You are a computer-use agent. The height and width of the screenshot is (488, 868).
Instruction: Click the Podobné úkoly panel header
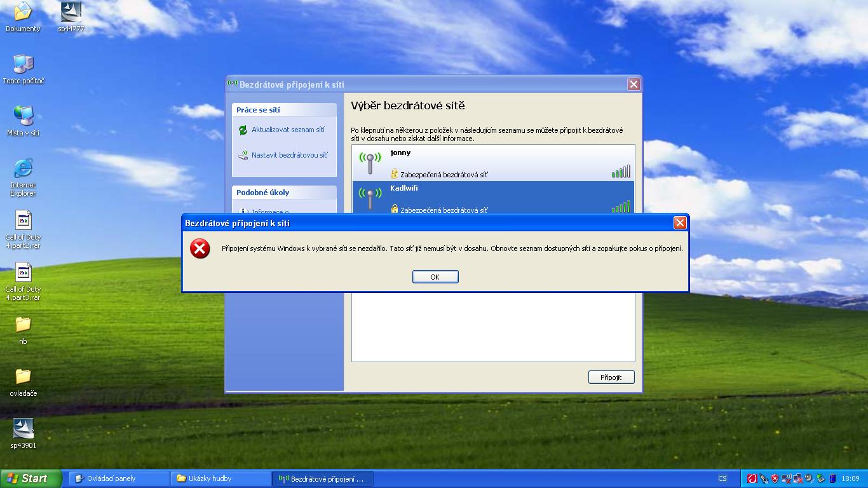tap(284, 193)
